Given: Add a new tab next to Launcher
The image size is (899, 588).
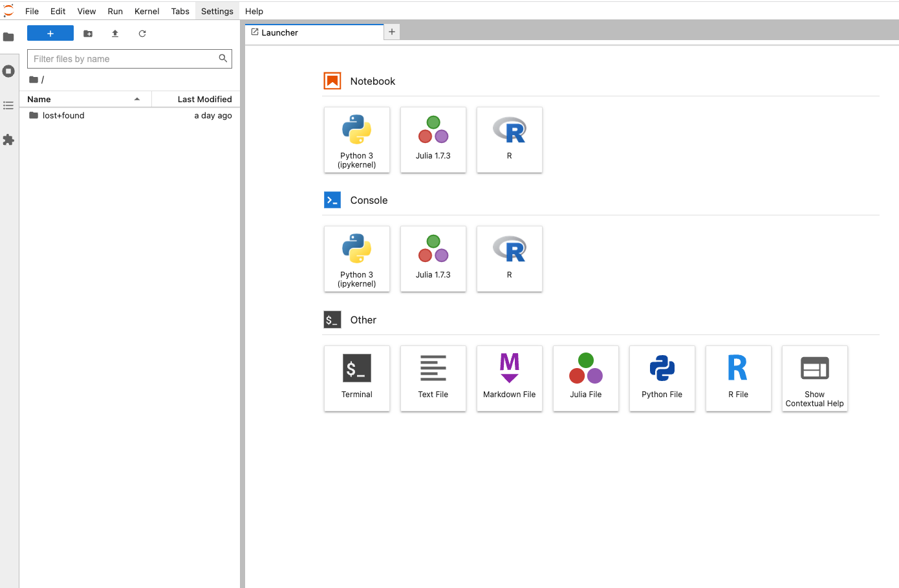Looking at the screenshot, I should (392, 32).
